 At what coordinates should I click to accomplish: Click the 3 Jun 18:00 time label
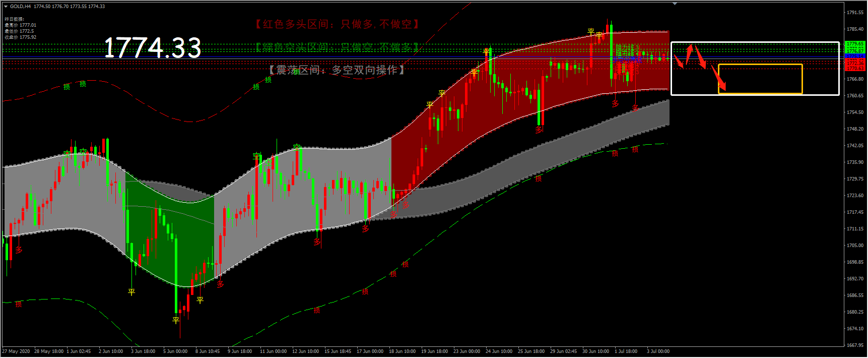(143, 351)
